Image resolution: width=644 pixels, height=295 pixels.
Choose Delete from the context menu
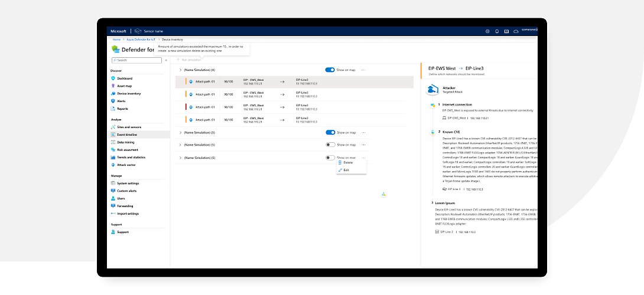pyautogui.click(x=348, y=163)
